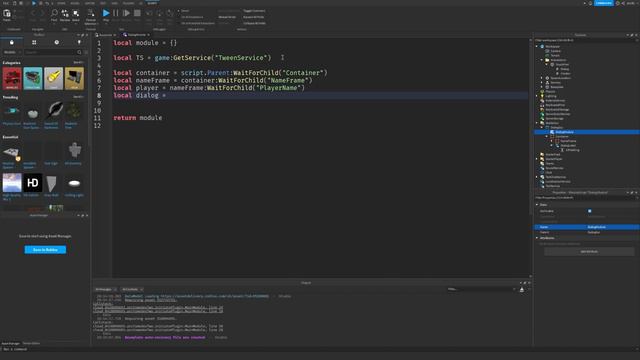The image size is (640, 360).
Task: Select the teal category thumbnail
Action: (x=33, y=78)
